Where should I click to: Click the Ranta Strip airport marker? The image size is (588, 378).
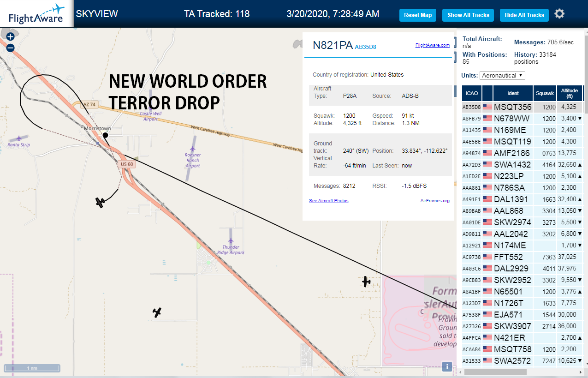[x=19, y=138]
